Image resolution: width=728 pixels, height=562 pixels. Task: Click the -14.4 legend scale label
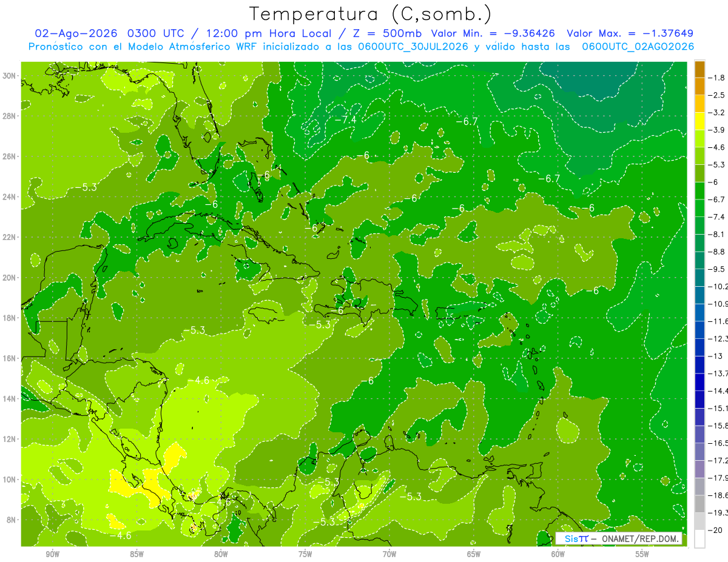718,390
